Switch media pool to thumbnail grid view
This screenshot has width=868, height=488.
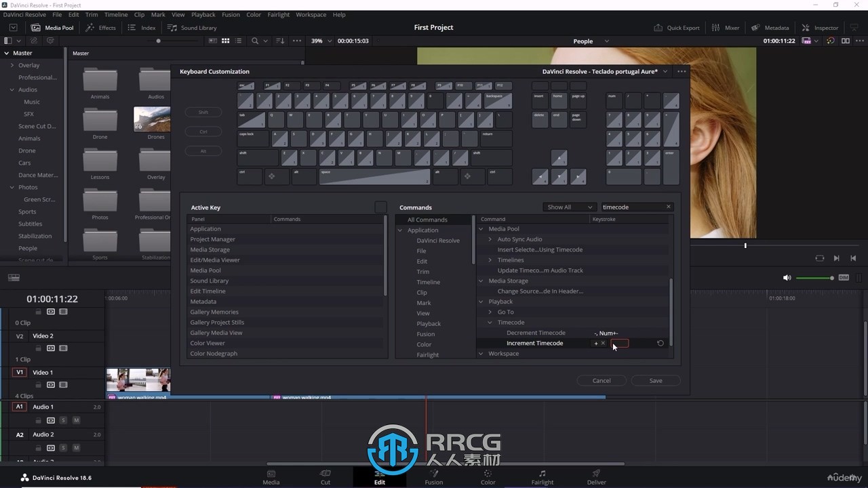(226, 41)
